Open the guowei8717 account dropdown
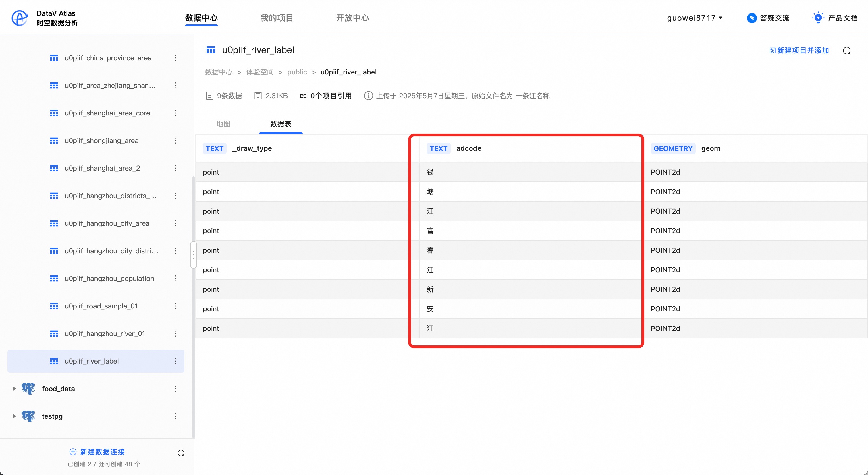The width and height of the screenshot is (868, 475). point(694,18)
